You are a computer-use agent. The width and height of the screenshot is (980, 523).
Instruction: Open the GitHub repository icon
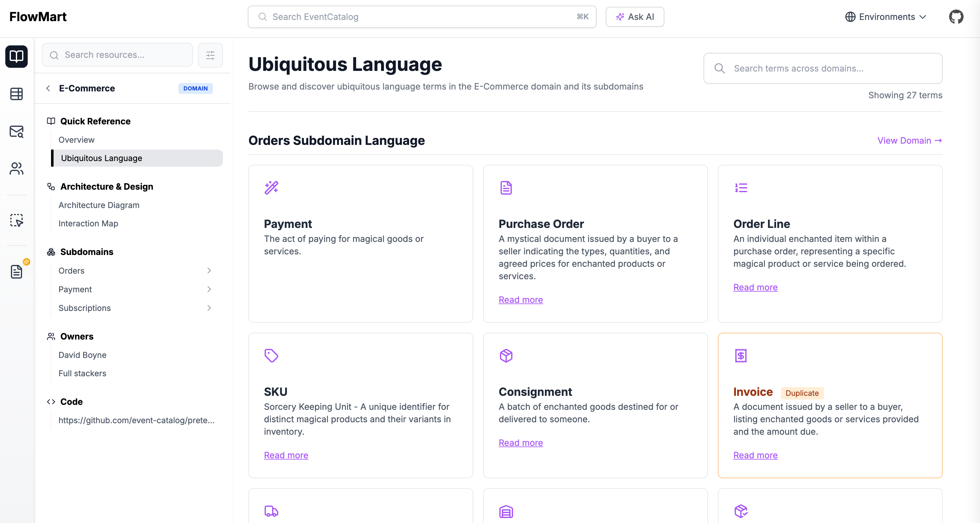(956, 17)
